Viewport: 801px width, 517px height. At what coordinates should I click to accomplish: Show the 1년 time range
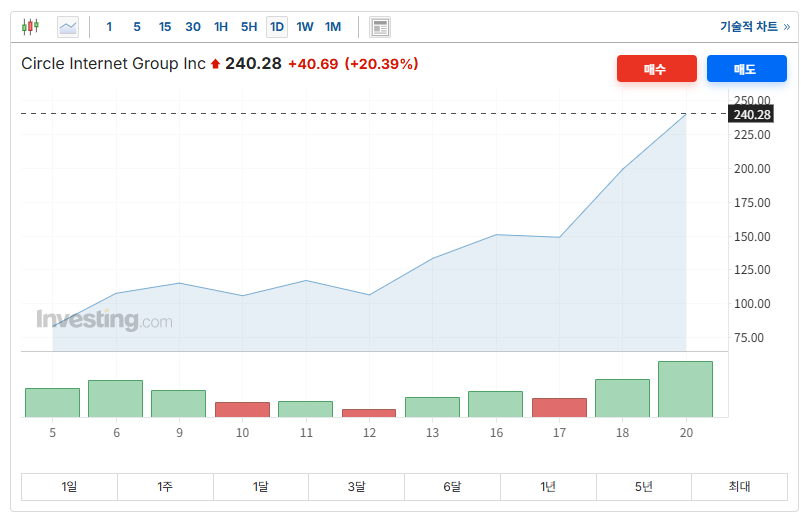pos(548,486)
